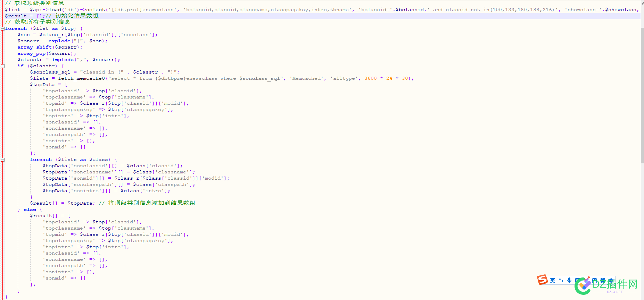Click '$result[] = $topData;' statement
This screenshot has width=644, height=300.
click(x=63, y=203)
